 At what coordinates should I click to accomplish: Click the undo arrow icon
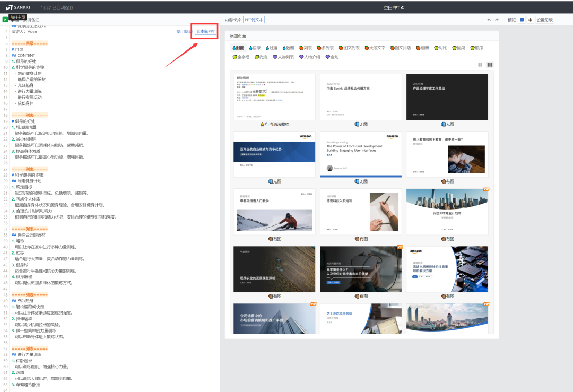(489, 20)
